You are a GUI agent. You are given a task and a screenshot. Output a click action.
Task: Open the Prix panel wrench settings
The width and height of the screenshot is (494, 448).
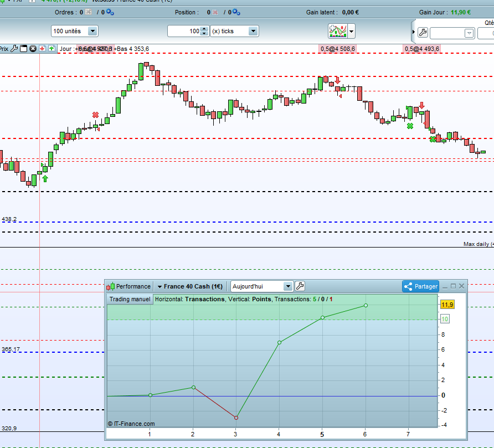click(x=14, y=49)
